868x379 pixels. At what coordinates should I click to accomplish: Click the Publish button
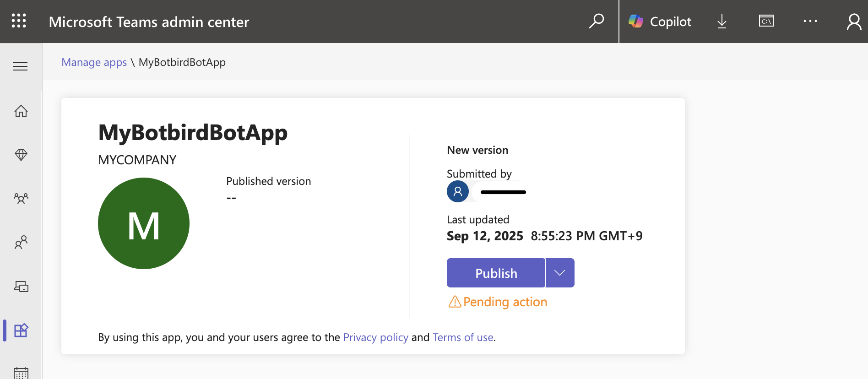pyautogui.click(x=496, y=273)
